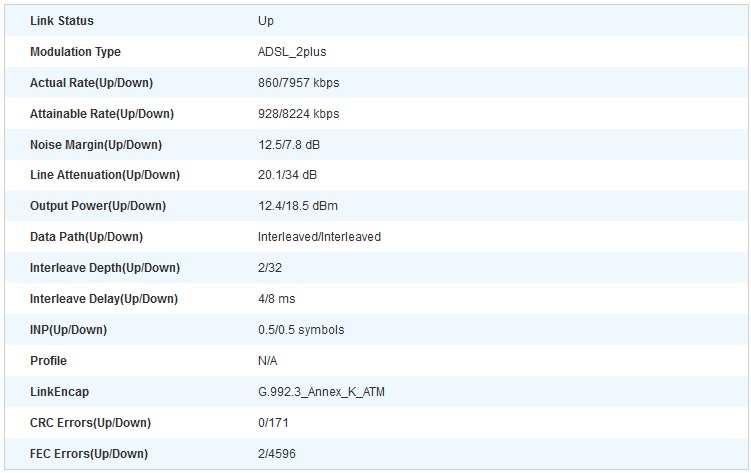Image resolution: width=751 pixels, height=473 pixels.
Task: Select the 'Interleave Depth(Up/Down)' label
Action: (x=105, y=268)
